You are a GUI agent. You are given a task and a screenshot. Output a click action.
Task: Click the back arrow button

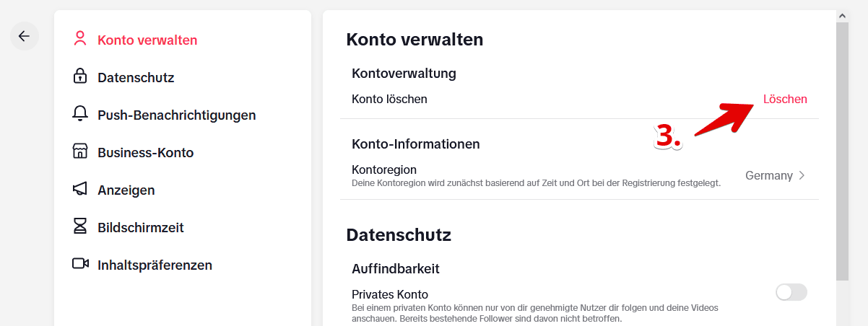[24, 36]
